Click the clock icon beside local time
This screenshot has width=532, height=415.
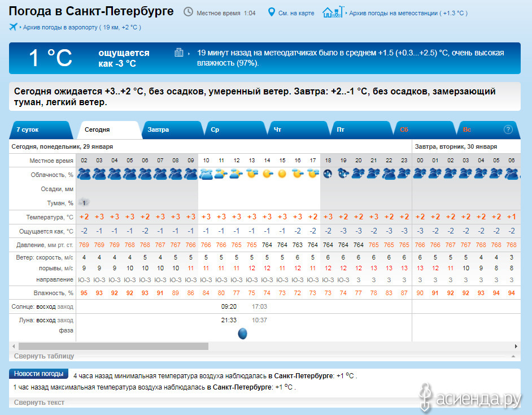coord(188,12)
